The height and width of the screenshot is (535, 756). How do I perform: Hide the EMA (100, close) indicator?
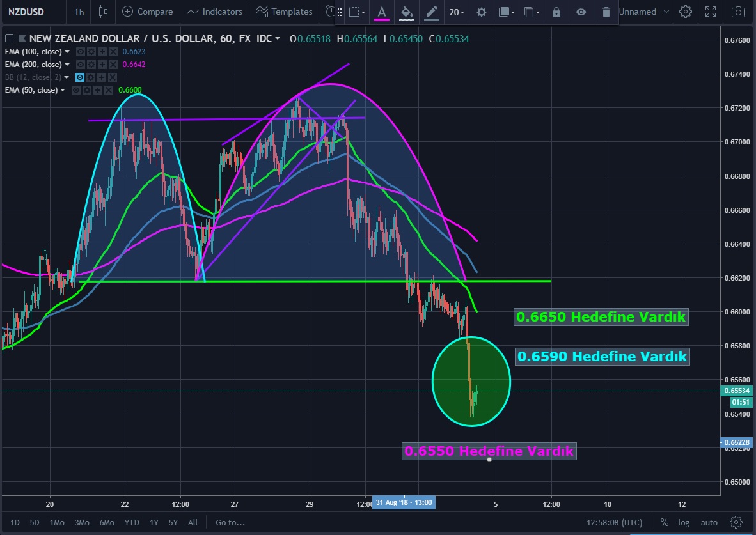point(81,52)
